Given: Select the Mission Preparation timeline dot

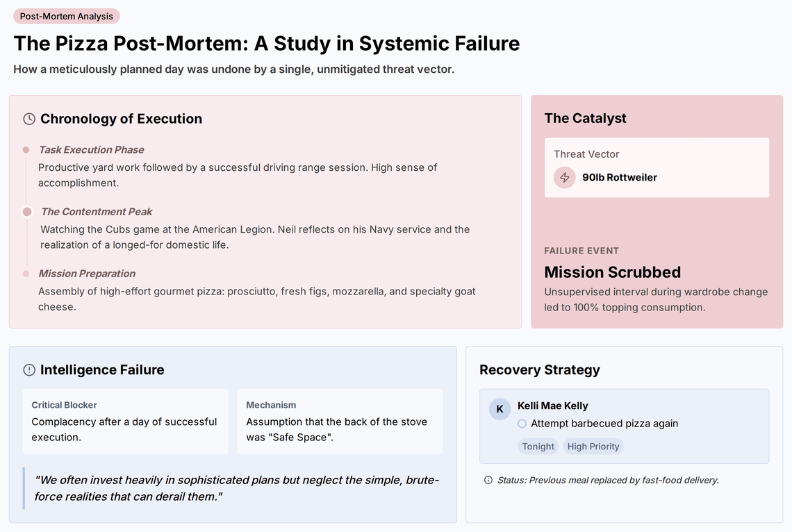Looking at the screenshot, I should [x=26, y=274].
